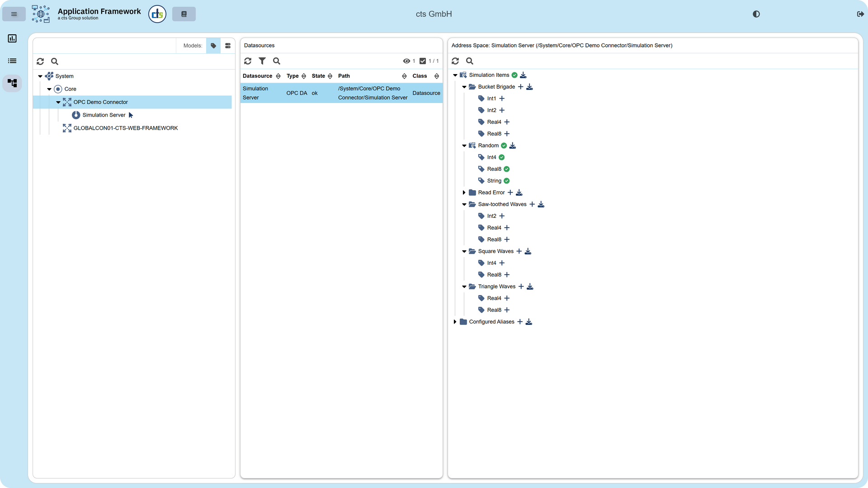Select GLOBALCON01-CTS-WEB-FRAMEWORK tree item

pyautogui.click(x=126, y=128)
